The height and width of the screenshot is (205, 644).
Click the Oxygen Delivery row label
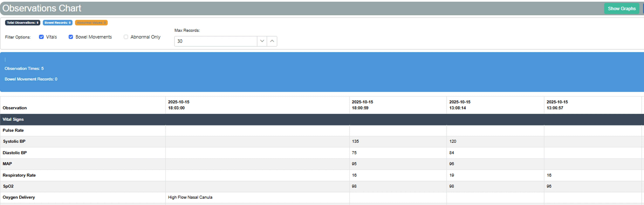tap(19, 197)
